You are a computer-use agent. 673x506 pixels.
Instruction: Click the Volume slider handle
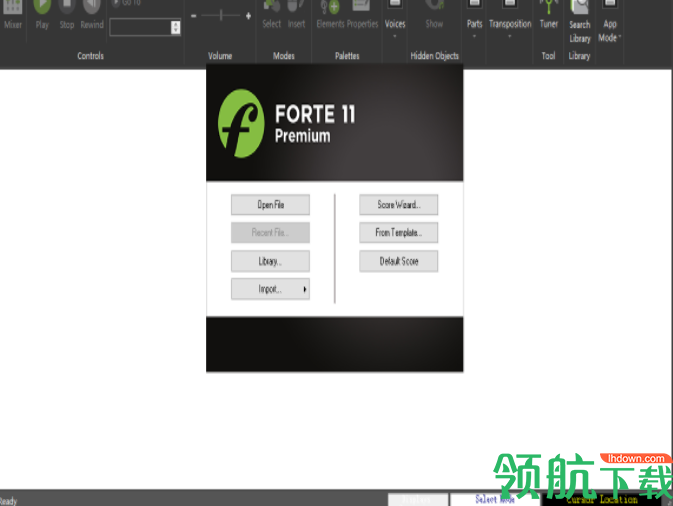click(x=221, y=16)
